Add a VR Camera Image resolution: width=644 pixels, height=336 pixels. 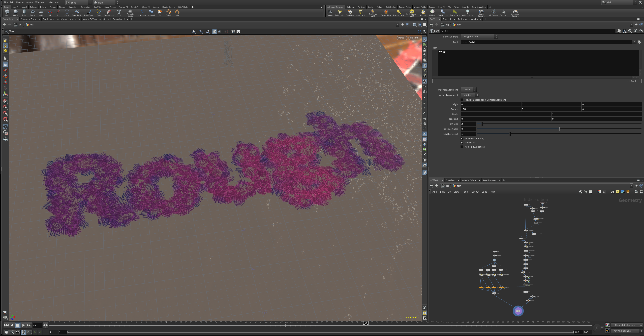[x=494, y=13]
